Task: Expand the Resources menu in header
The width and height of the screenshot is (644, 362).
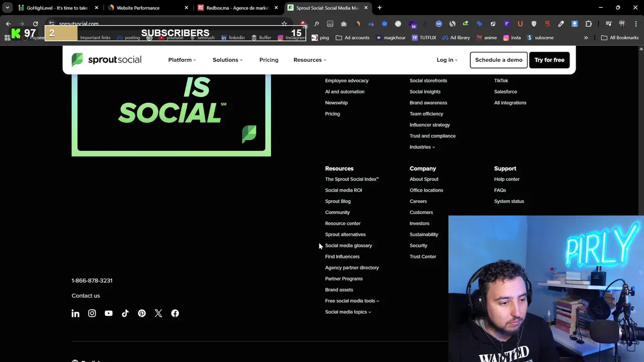Action: point(310,60)
